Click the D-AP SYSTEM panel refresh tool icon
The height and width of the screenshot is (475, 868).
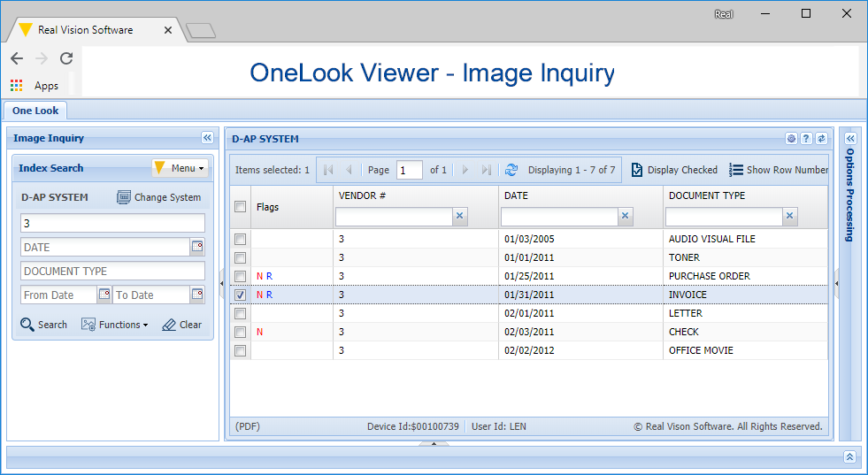click(x=821, y=138)
